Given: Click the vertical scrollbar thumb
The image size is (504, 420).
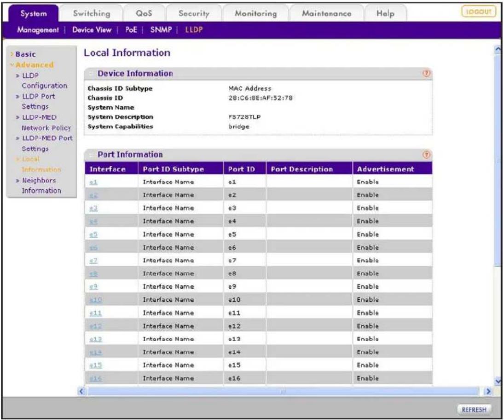Looking at the screenshot, I should tap(498, 159).
